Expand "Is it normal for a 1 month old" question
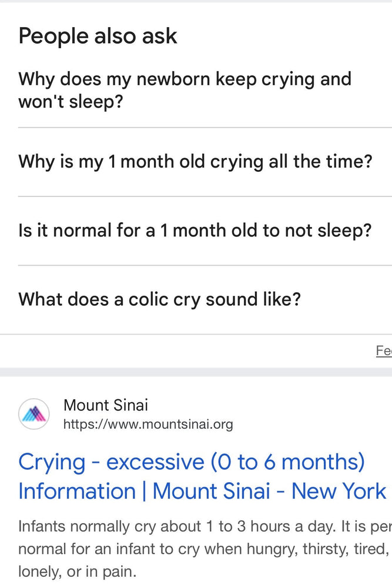The image size is (392, 588). (195, 230)
